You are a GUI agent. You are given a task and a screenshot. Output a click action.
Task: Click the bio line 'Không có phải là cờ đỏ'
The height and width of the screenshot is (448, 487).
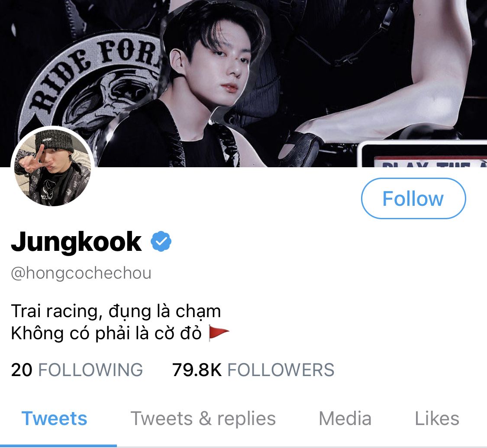(x=106, y=333)
